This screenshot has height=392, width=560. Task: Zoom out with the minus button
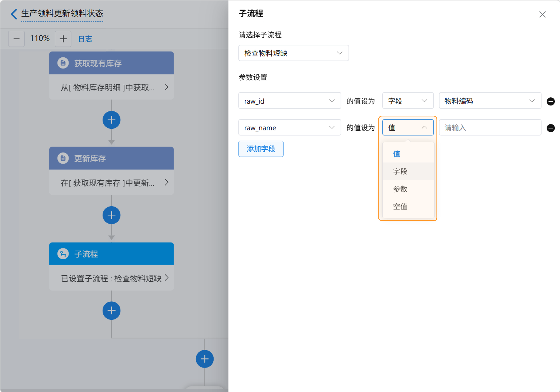(x=16, y=39)
